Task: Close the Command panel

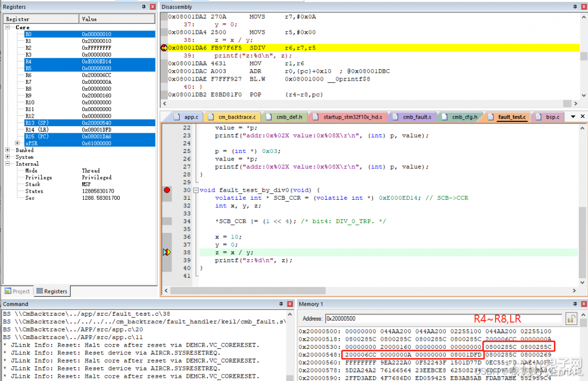Action: [290, 304]
